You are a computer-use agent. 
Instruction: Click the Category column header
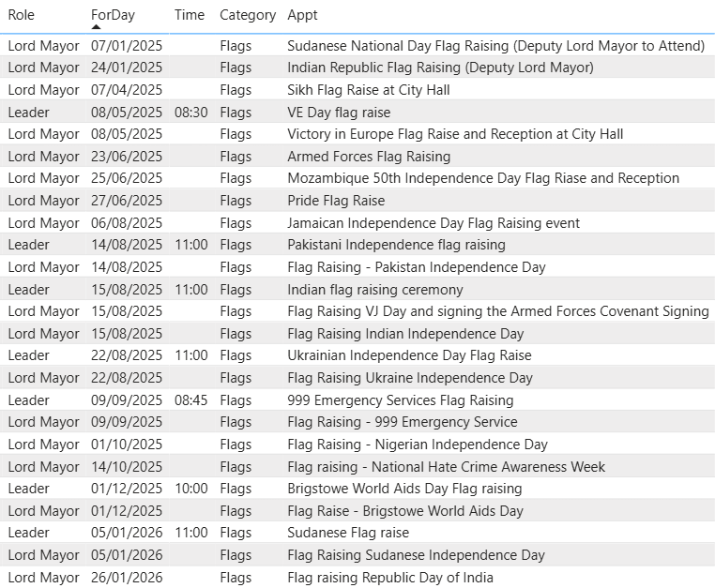pyautogui.click(x=248, y=15)
